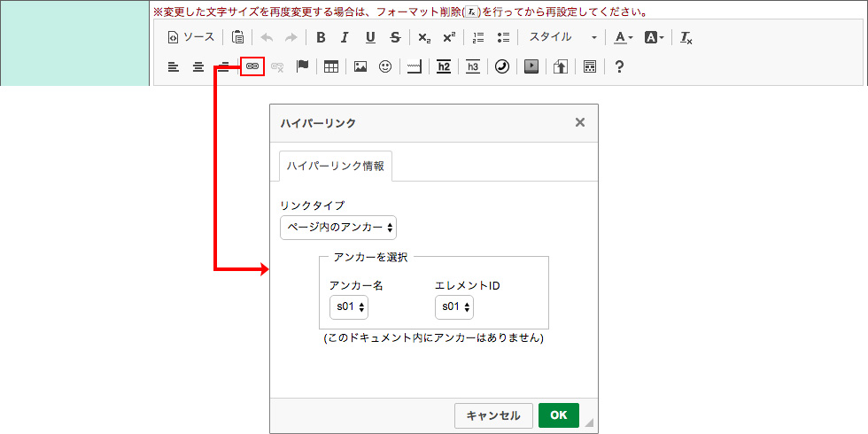Click the アンカーを選択 legend text
Viewport: 868px width, 434px height.
click(371, 256)
